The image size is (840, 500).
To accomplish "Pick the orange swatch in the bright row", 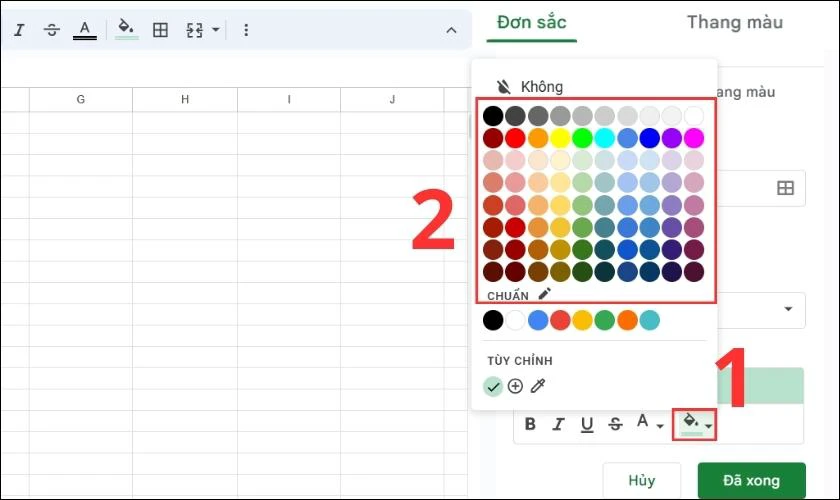I will click(x=538, y=138).
